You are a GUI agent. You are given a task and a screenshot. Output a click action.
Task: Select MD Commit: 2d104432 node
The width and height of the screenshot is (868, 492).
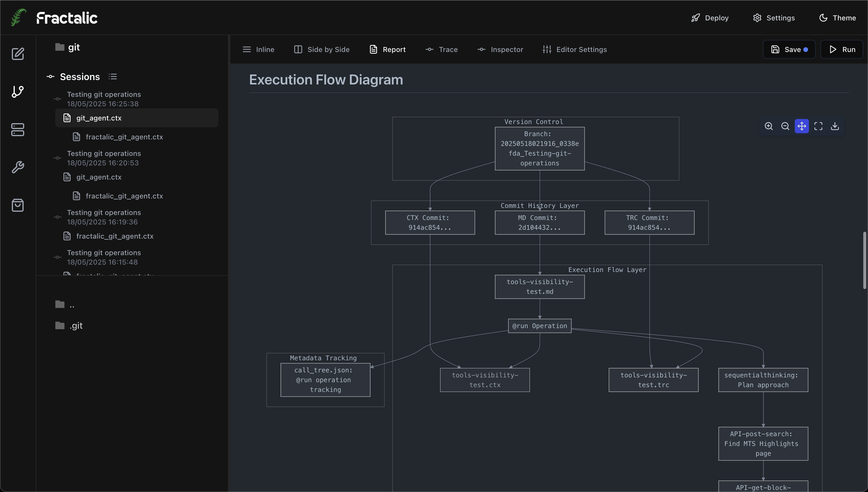coord(540,223)
